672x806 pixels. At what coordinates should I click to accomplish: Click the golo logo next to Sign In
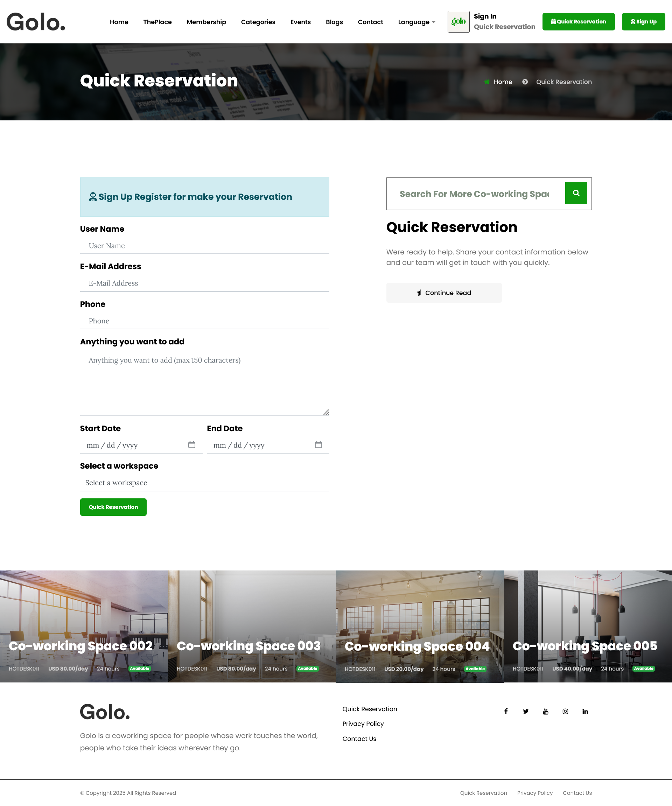[x=458, y=21]
